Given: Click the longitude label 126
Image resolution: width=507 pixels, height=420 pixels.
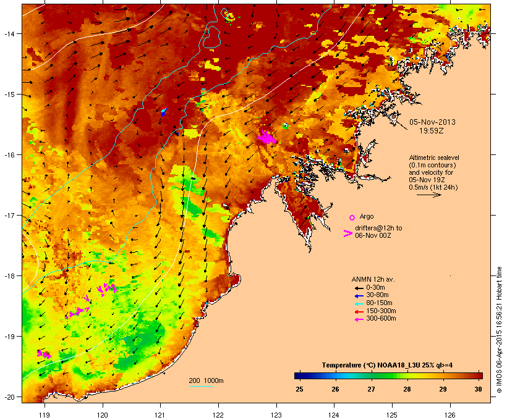Looking at the screenshot, I should (x=449, y=415).
